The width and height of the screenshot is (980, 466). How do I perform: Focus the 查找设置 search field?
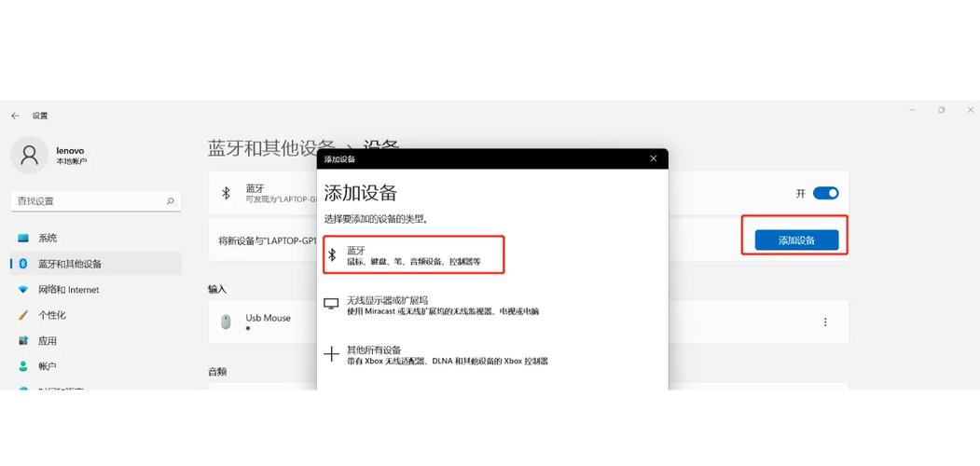(x=96, y=201)
